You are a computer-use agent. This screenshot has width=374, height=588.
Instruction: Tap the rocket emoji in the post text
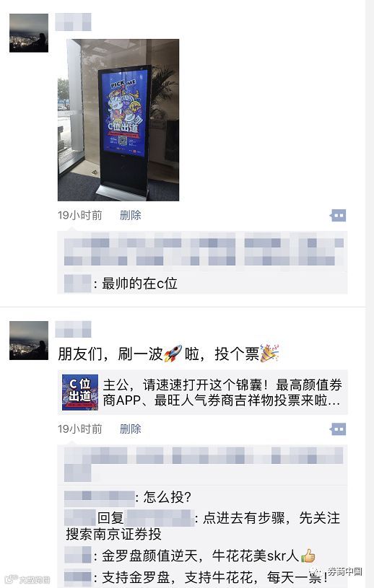click(173, 354)
